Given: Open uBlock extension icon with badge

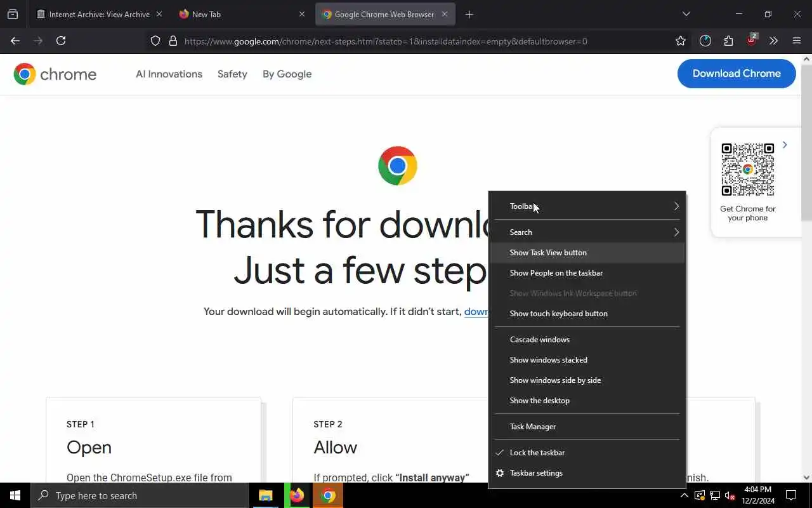Looking at the screenshot, I should (x=752, y=39).
